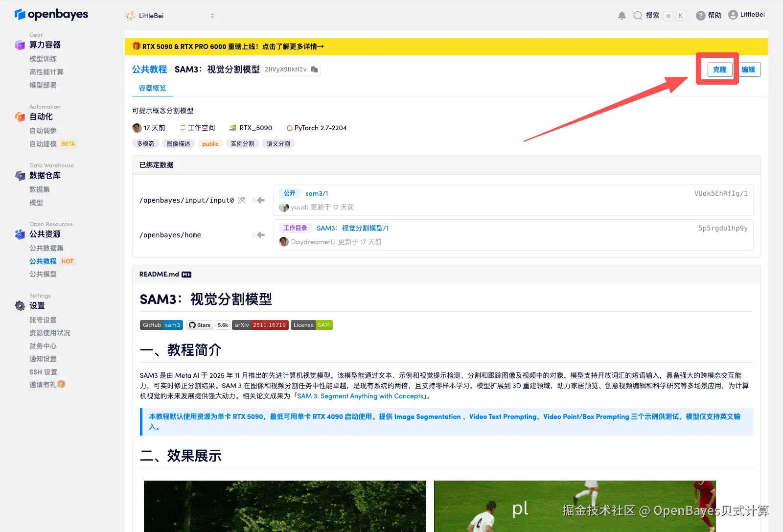Open 公共教程 from the breadcrumb

pyautogui.click(x=149, y=69)
